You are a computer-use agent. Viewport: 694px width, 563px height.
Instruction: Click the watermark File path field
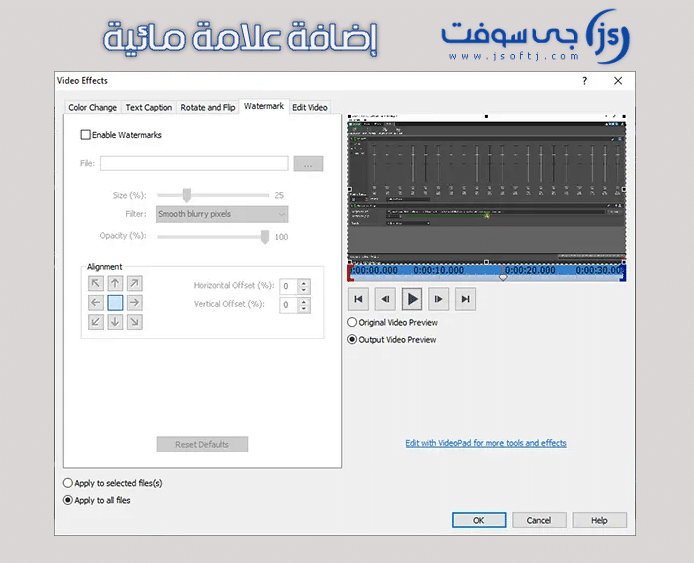[x=194, y=163]
